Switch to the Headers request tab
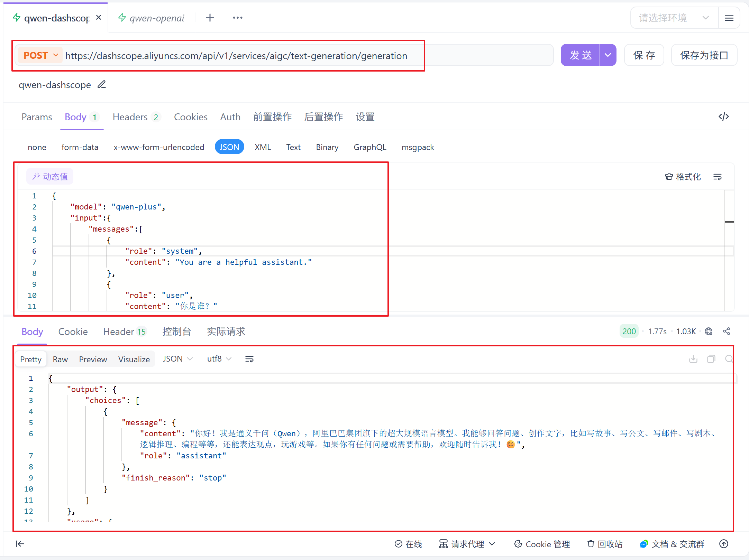749x560 pixels. click(130, 117)
